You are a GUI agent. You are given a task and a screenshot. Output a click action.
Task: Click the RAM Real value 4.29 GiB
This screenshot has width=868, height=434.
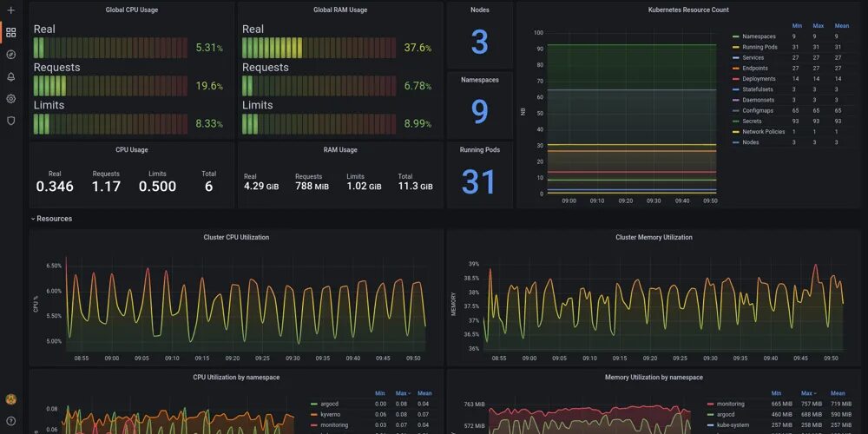click(x=261, y=187)
